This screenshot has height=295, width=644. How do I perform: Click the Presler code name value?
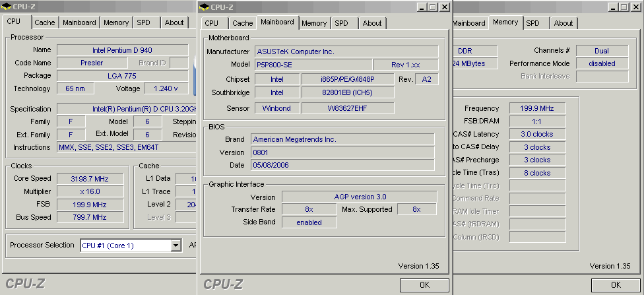(x=92, y=63)
